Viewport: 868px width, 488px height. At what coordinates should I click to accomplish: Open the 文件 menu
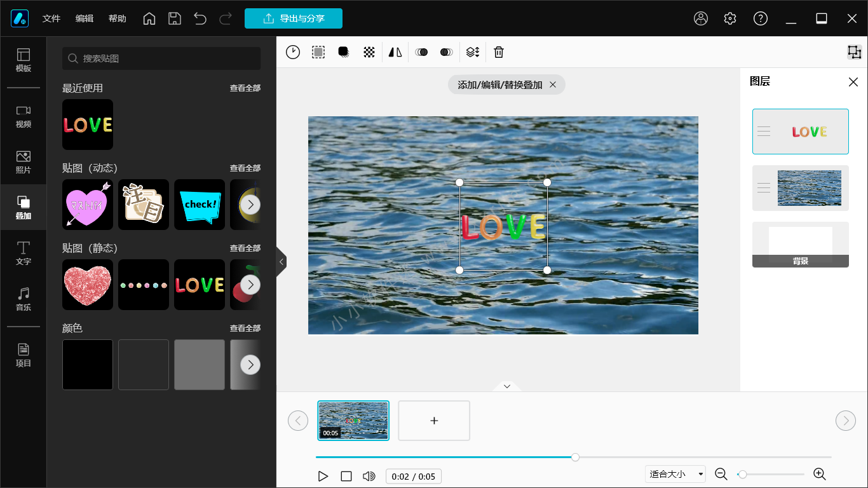[51, 18]
